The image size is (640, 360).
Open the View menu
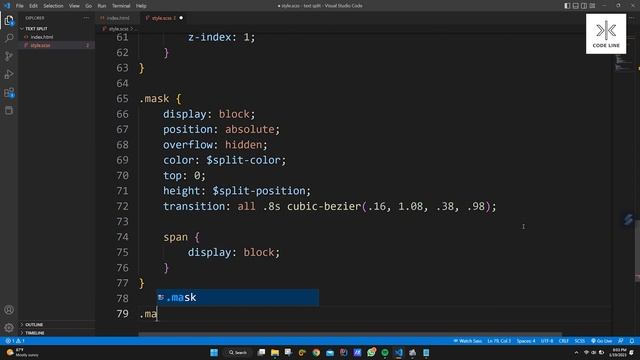74,6
